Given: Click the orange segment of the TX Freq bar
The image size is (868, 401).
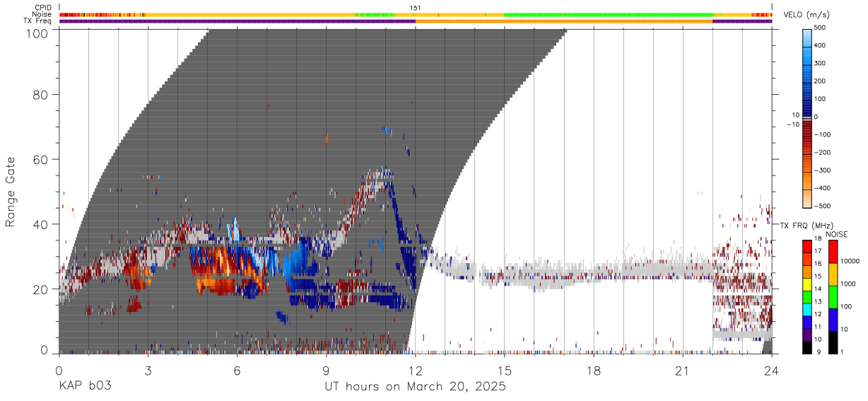Looking at the screenshot, I should click(564, 21).
